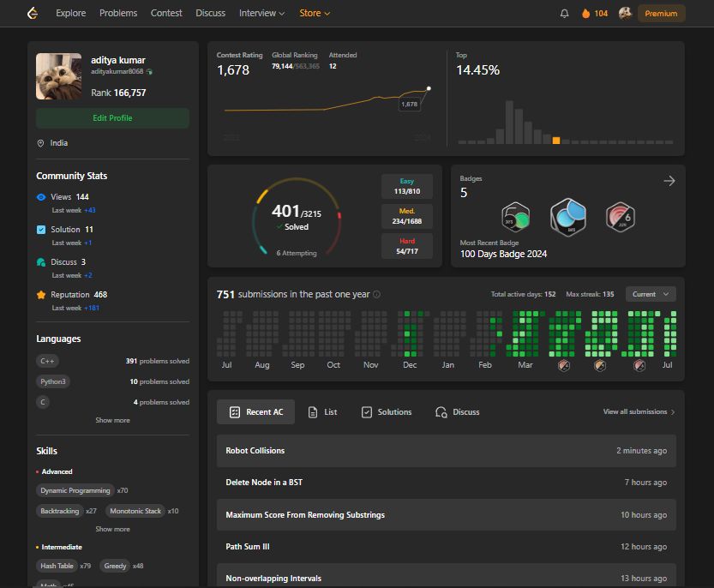Open the Problems menu item
The image size is (714, 588).
coord(118,13)
